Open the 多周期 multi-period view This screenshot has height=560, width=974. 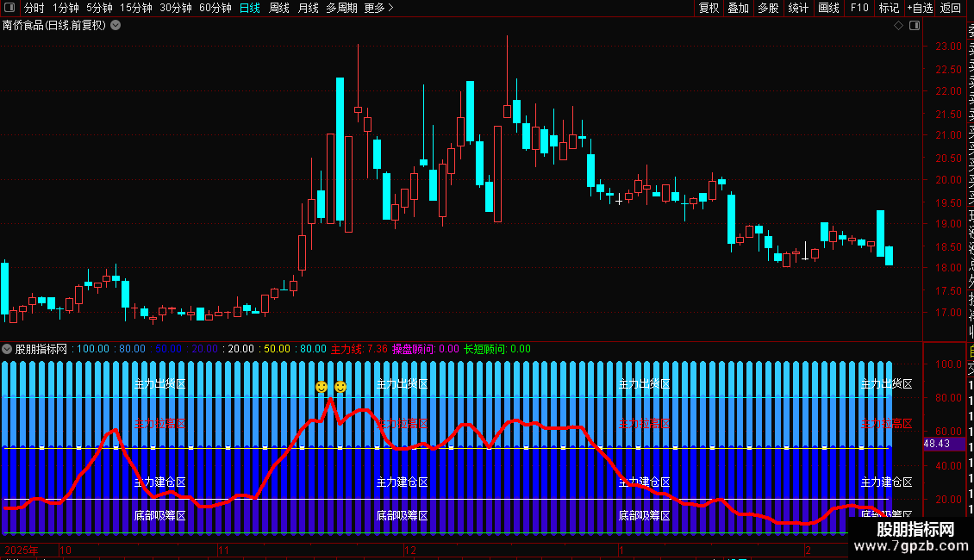click(x=341, y=8)
